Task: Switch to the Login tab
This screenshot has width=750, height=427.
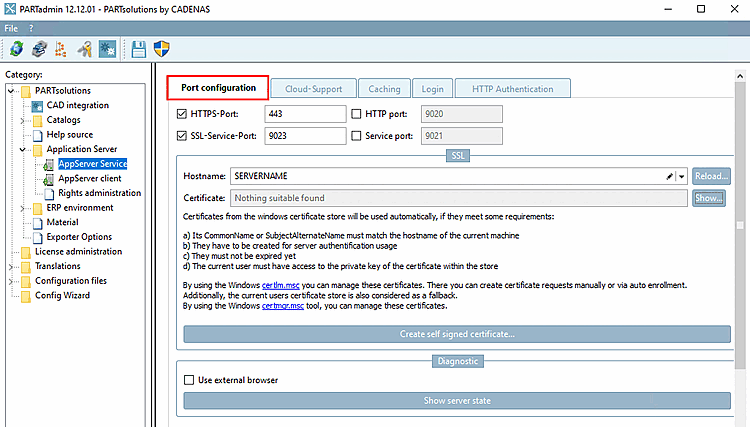Action: tap(432, 89)
